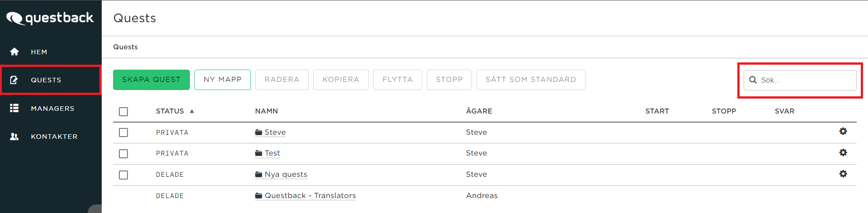Sort the list by Namn column
This screenshot has width=868, height=213.
point(266,111)
